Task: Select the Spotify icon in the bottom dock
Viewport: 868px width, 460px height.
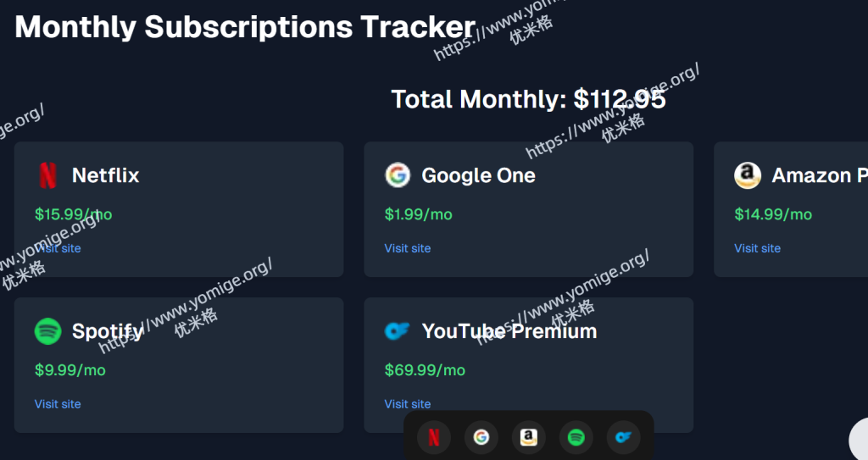Action: [x=576, y=437]
